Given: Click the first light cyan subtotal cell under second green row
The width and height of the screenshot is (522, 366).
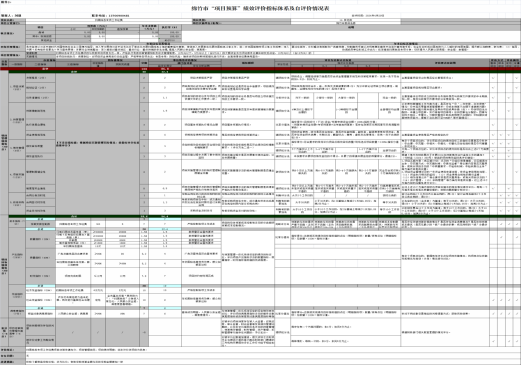Looking at the screenshot, I should 40,219.
